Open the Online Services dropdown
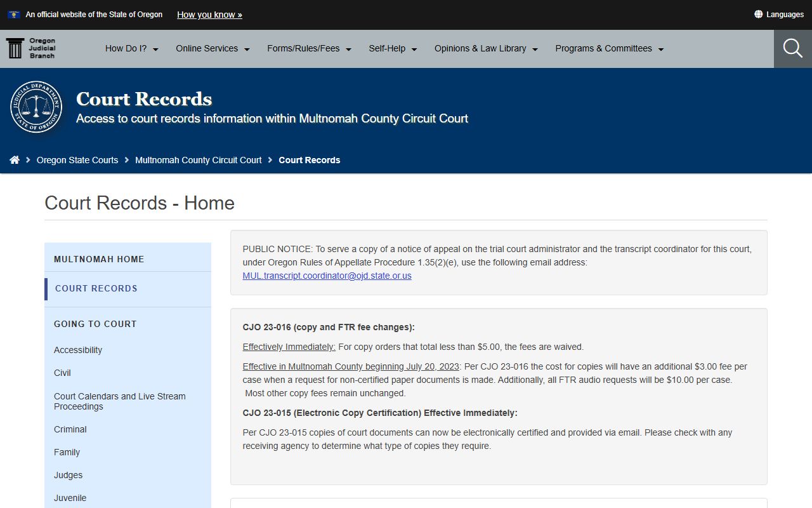The width and height of the screenshot is (812, 508). click(x=213, y=49)
